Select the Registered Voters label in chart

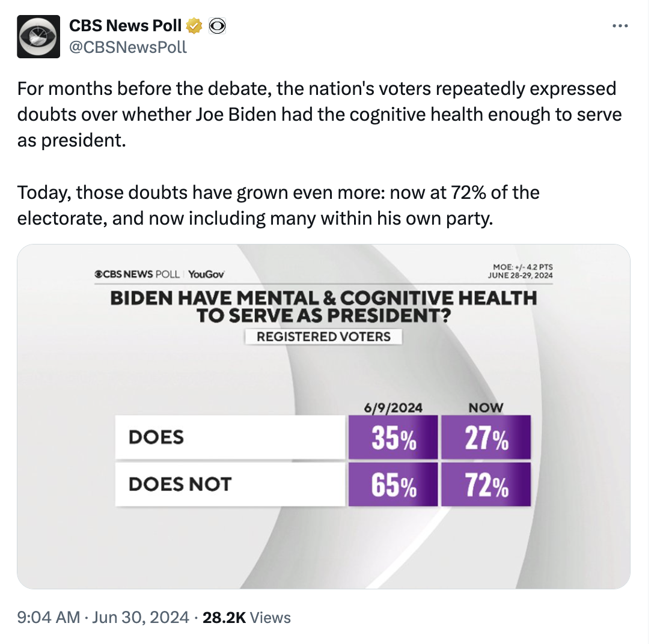click(x=323, y=336)
